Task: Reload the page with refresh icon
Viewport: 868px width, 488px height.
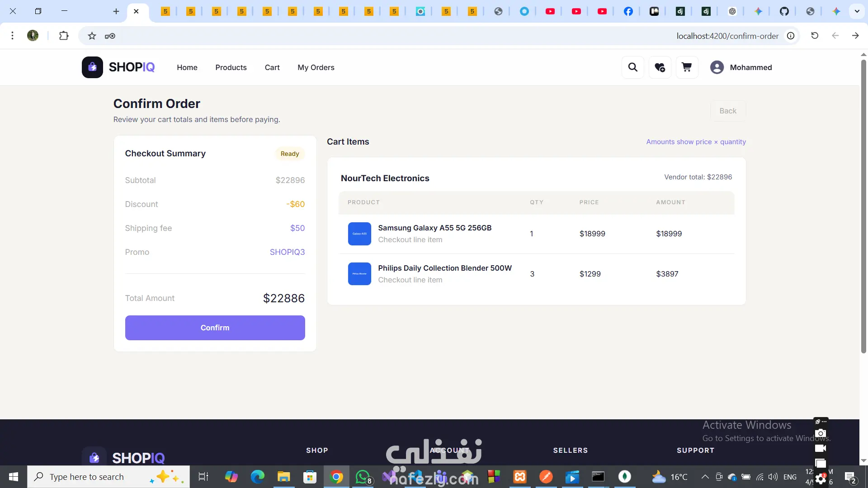Action: point(815,36)
